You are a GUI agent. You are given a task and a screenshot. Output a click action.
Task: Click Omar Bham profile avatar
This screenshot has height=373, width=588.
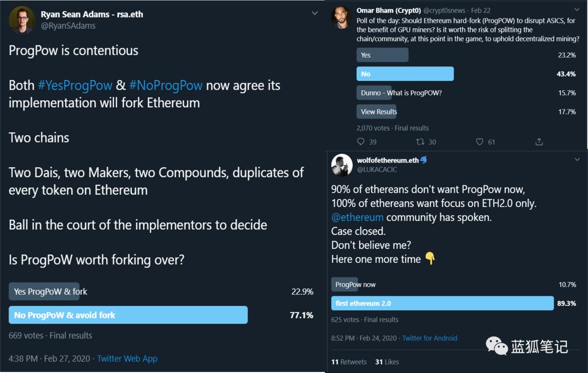tap(341, 17)
